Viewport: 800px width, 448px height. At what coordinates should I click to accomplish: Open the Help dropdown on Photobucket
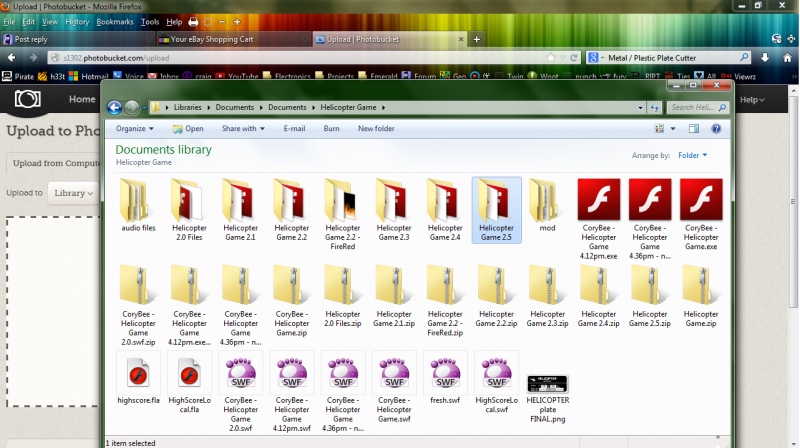752,99
